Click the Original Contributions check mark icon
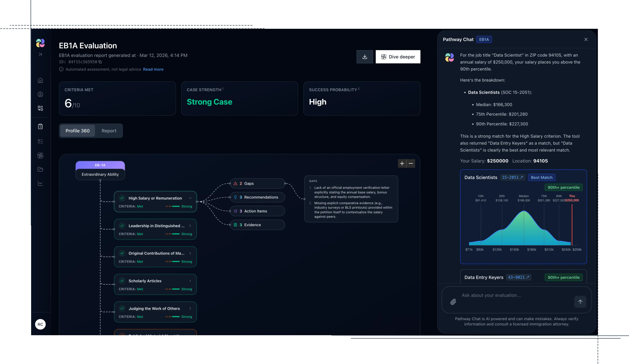Image resolution: width=629 pixels, height=364 pixels. [122, 253]
